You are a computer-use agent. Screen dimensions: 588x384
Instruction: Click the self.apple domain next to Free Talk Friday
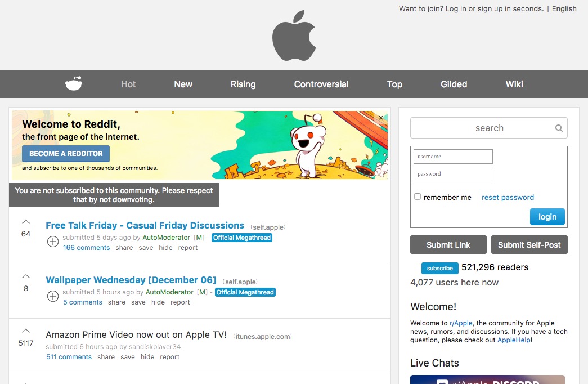(268, 227)
